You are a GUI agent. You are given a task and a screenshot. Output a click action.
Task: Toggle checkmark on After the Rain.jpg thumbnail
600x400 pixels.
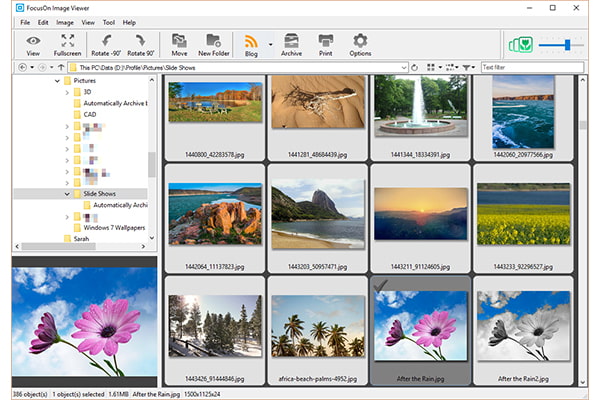click(381, 285)
